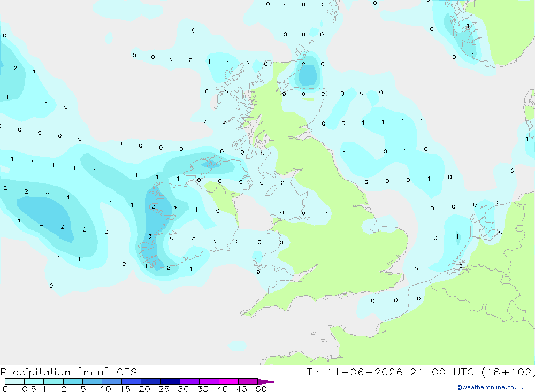Click the weatheronline.co.uk copyright link
The image size is (535, 392).
(x=490, y=387)
